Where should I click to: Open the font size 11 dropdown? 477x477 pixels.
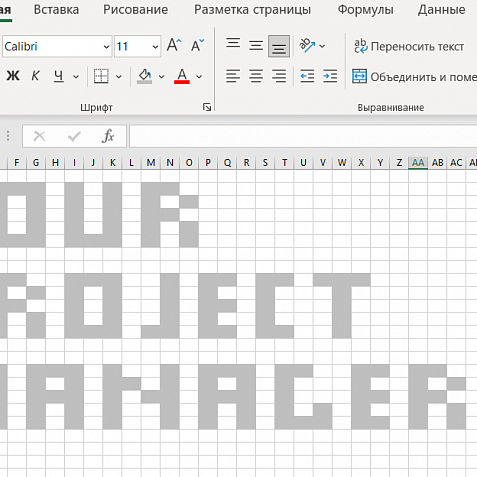155,47
